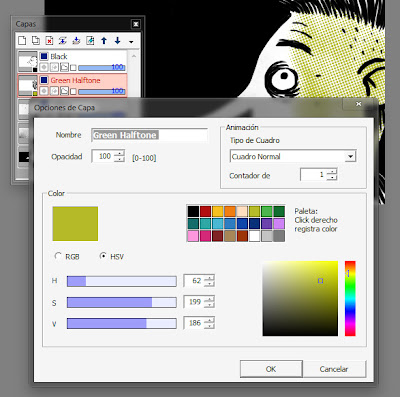Viewport: 400px width, 397px height.
Task: Toggle the checkbox on the Black layer
Action: [73, 68]
